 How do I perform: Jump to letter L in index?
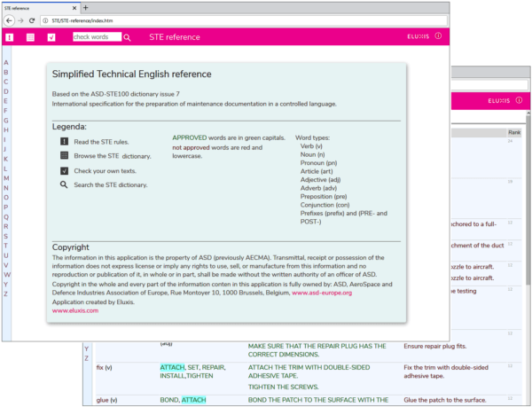6,168
